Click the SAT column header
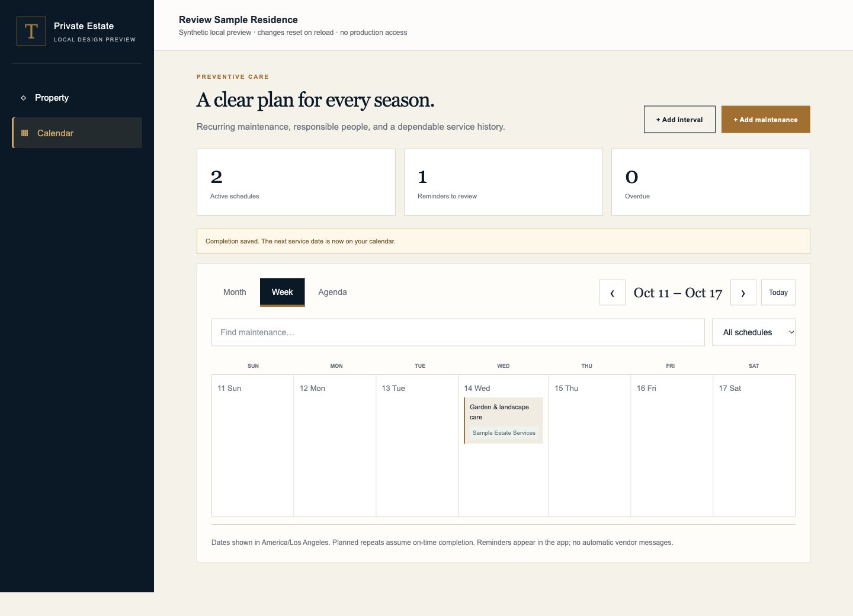The image size is (853, 616). tap(753, 366)
